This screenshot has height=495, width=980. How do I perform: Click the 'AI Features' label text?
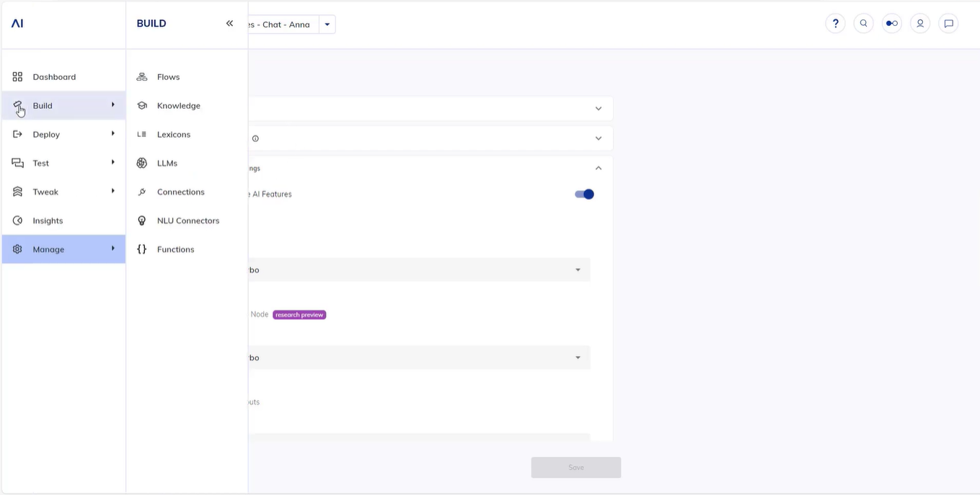coord(272,195)
